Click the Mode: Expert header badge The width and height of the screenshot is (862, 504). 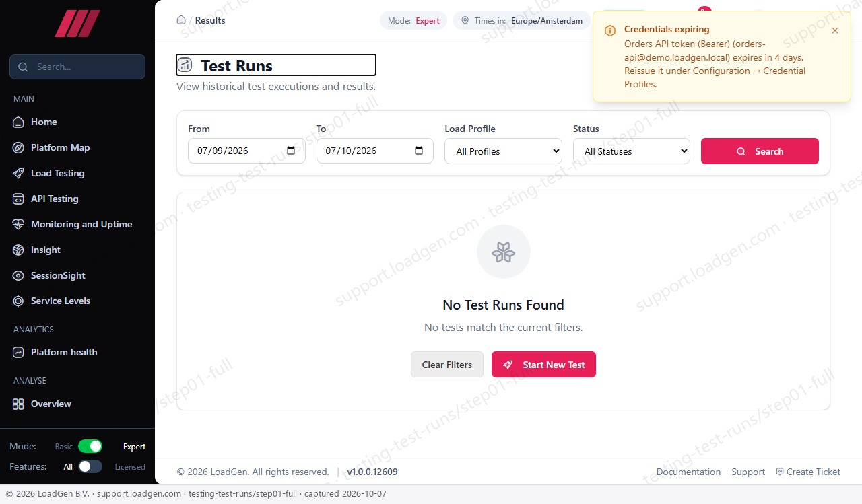(413, 21)
